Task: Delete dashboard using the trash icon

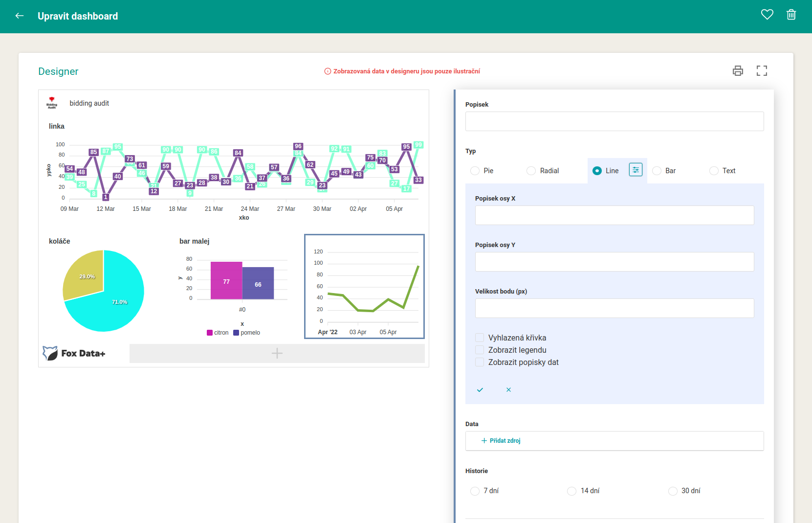Action: pos(791,15)
